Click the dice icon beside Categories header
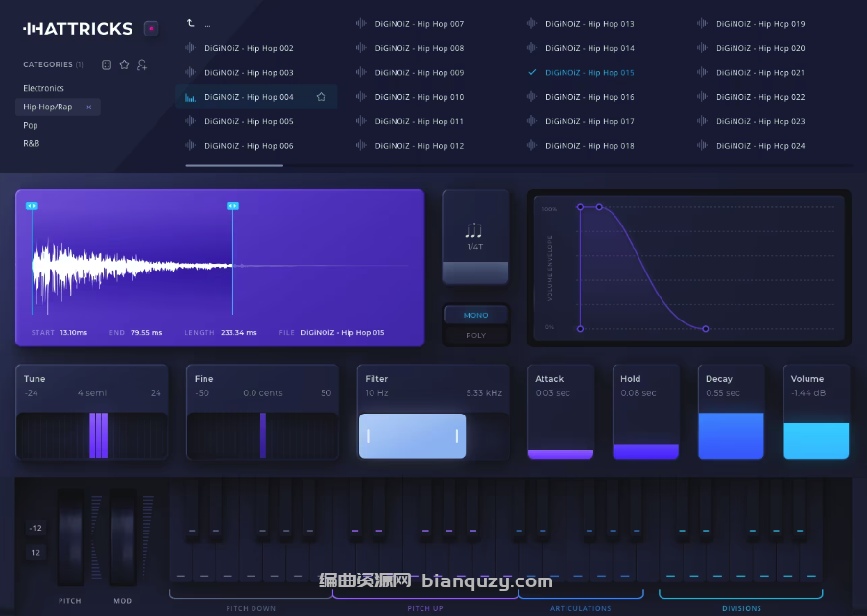The image size is (867, 616). [x=106, y=63]
